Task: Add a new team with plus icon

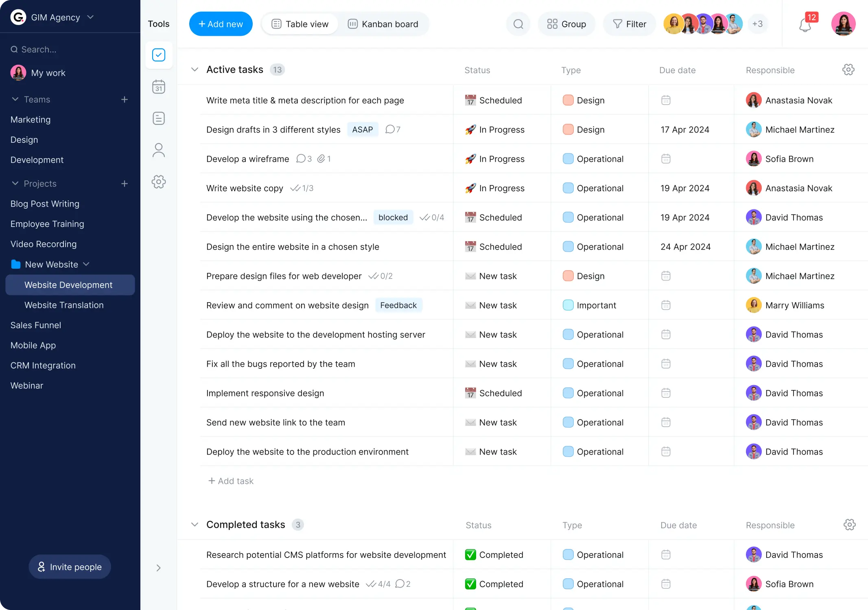Action: tap(125, 100)
